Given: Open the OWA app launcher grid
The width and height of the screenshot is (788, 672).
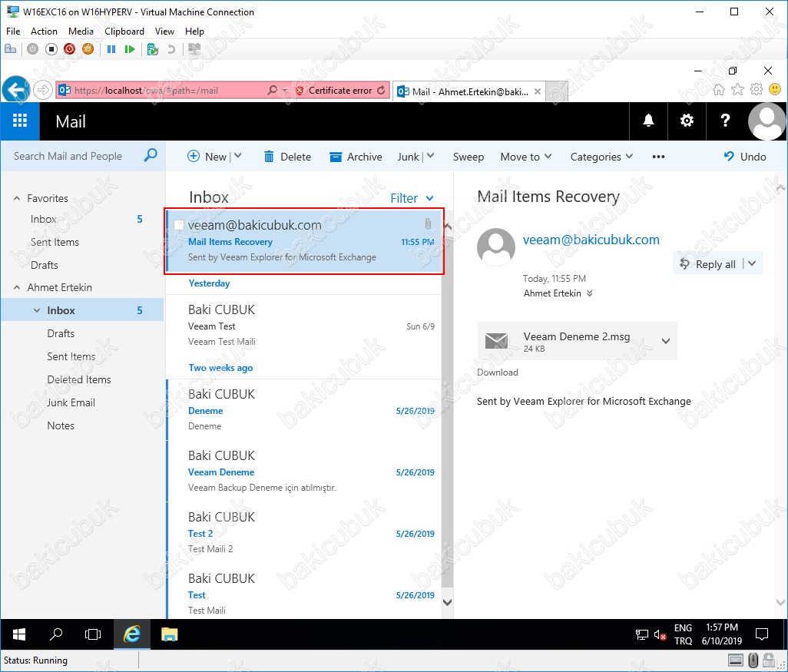Looking at the screenshot, I should pos(20,121).
